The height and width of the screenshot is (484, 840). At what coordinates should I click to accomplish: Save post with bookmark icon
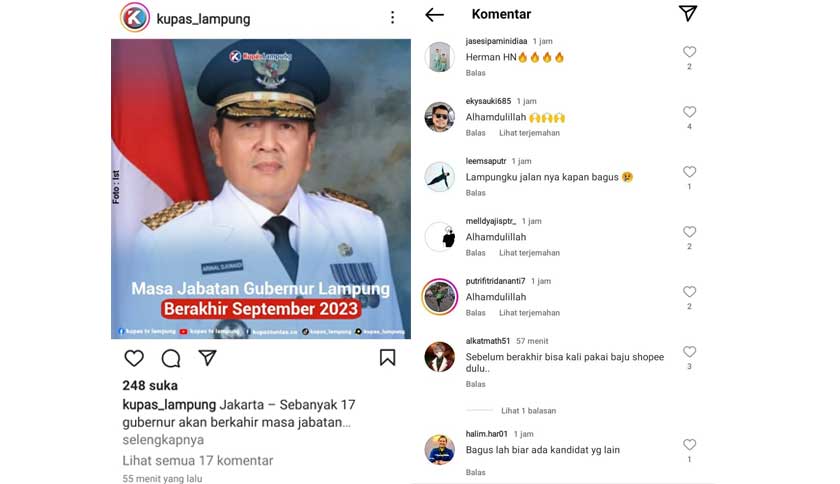(x=387, y=358)
